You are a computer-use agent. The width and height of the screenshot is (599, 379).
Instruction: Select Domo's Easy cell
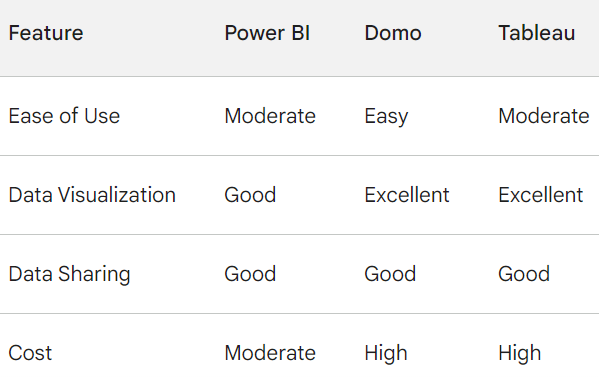[386, 117]
